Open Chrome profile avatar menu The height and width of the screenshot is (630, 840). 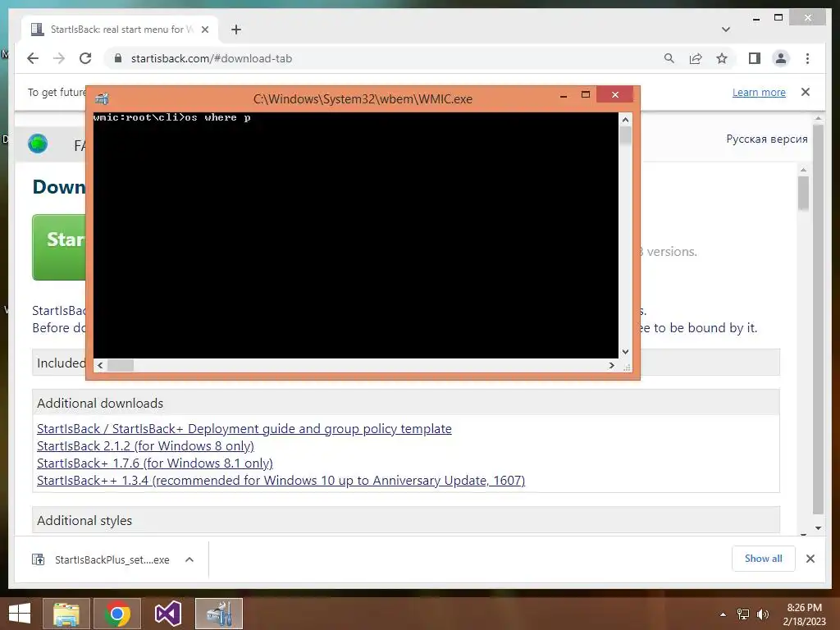781,58
